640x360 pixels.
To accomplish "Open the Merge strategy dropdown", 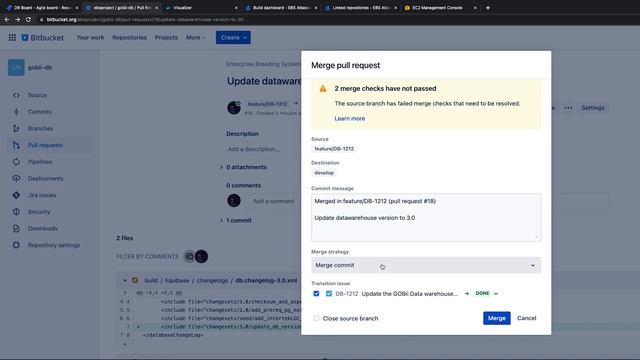I will pos(426,265).
